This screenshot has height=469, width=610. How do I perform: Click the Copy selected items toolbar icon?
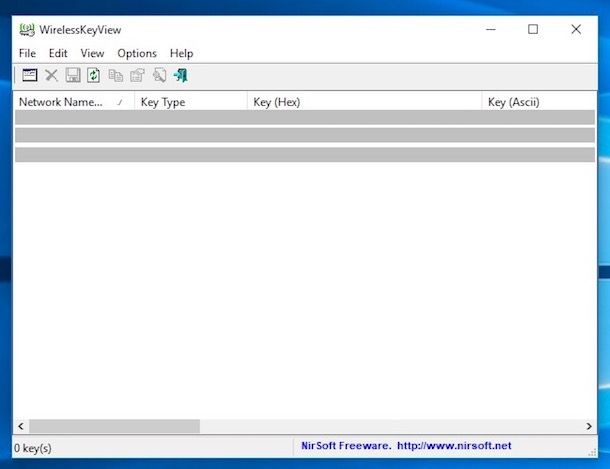[x=116, y=75]
